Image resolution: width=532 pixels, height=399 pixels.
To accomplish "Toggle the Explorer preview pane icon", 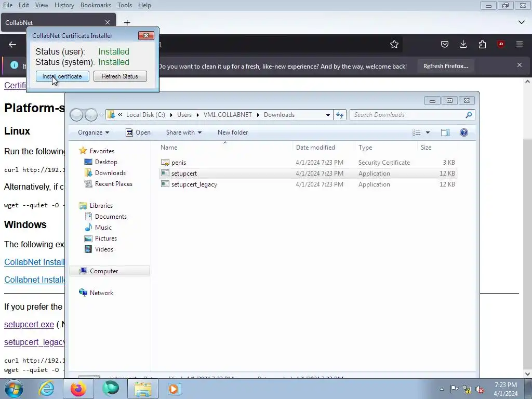I will click(x=445, y=132).
